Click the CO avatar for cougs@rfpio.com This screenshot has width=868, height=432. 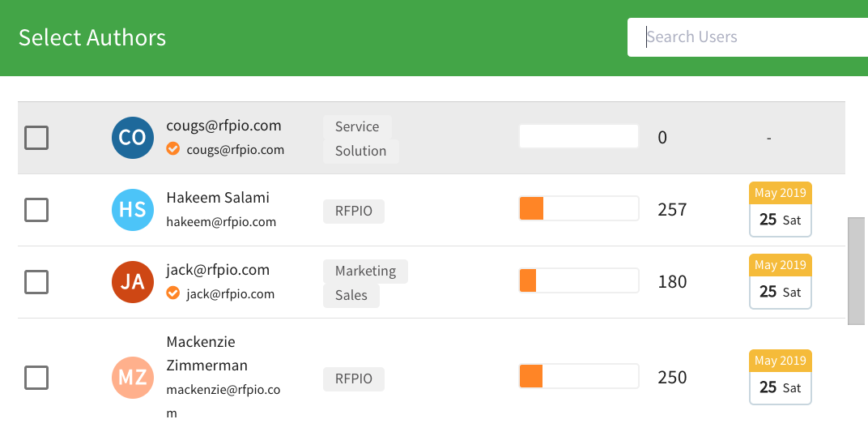point(132,138)
